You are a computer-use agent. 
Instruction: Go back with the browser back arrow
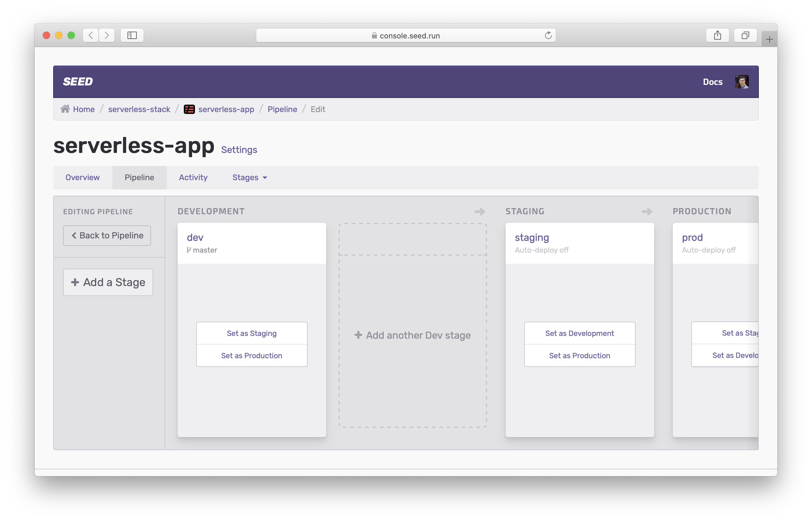[91, 35]
